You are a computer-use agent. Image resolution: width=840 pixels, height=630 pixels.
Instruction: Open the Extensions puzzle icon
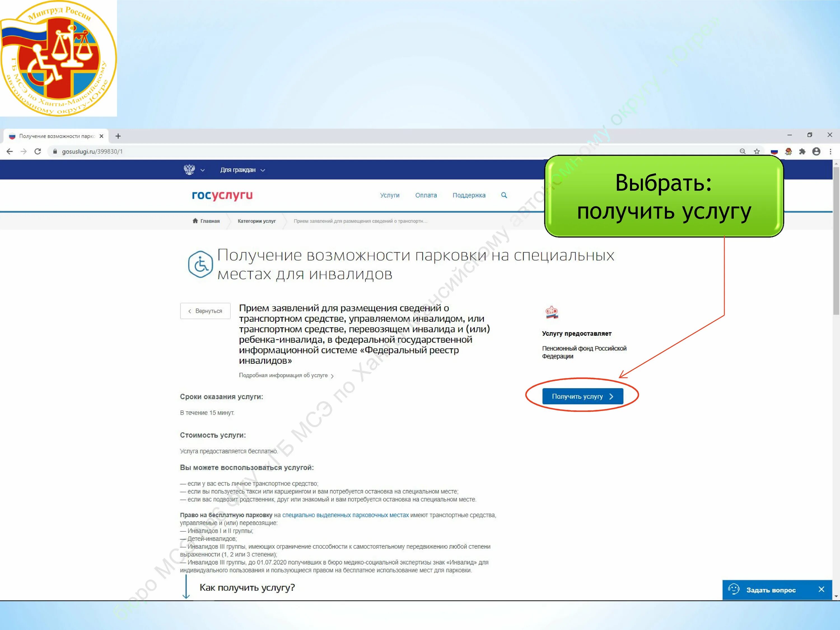click(802, 151)
